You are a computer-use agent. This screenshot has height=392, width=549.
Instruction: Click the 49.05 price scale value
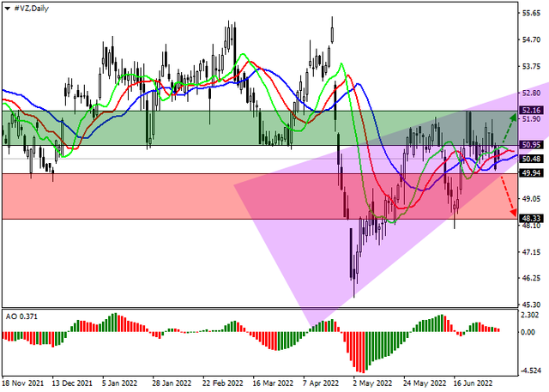[x=531, y=199]
